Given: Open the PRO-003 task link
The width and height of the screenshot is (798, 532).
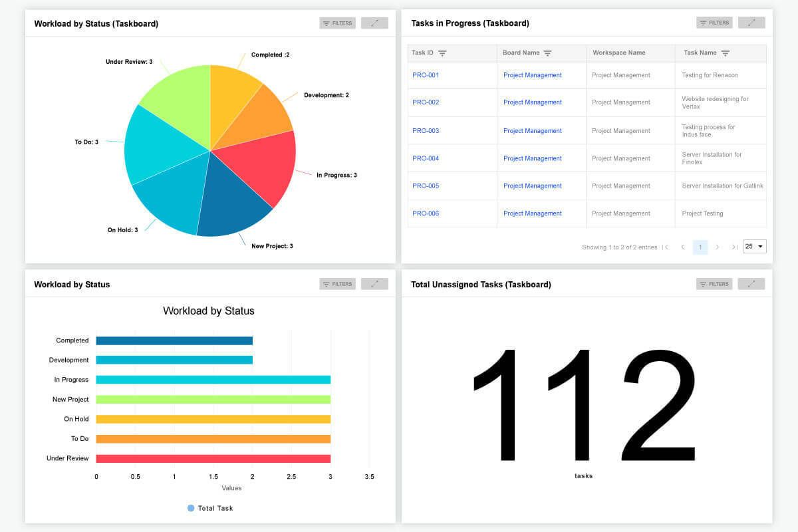Looking at the screenshot, I should [x=425, y=130].
